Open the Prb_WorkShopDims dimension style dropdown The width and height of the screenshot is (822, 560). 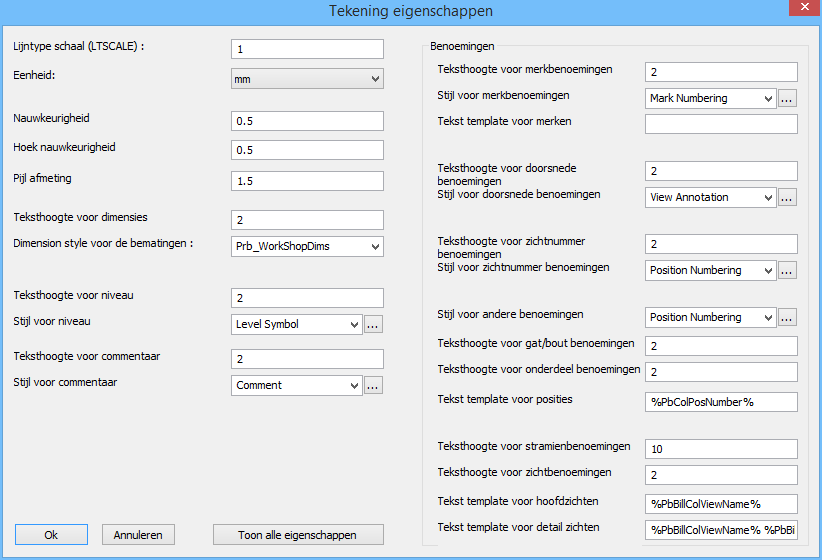click(307, 246)
